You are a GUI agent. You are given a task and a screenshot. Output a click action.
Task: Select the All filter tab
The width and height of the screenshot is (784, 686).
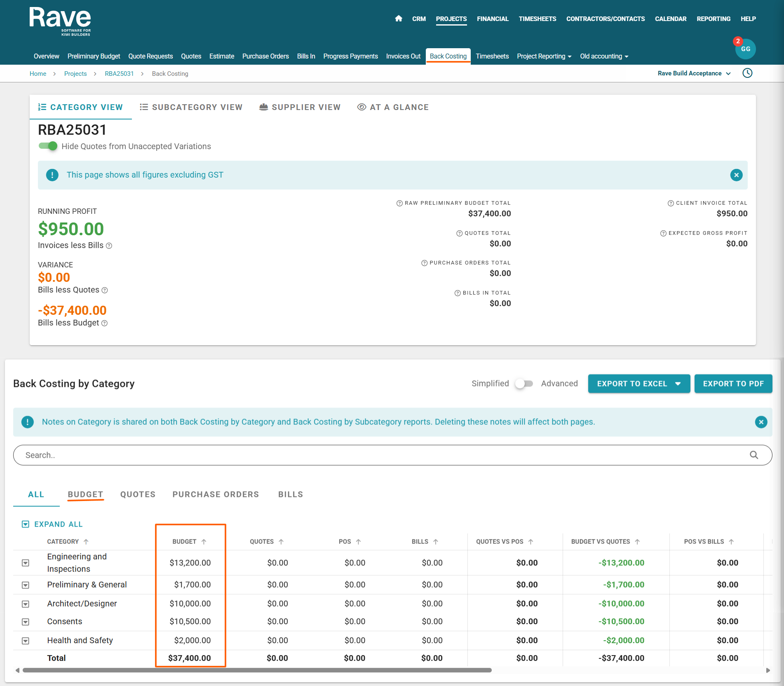pos(36,494)
